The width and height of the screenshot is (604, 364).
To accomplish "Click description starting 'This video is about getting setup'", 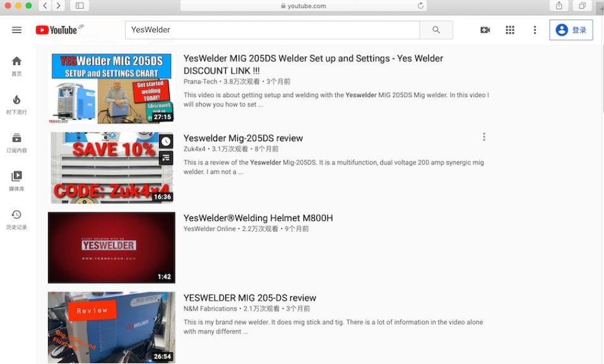I will pyautogui.click(x=336, y=100).
